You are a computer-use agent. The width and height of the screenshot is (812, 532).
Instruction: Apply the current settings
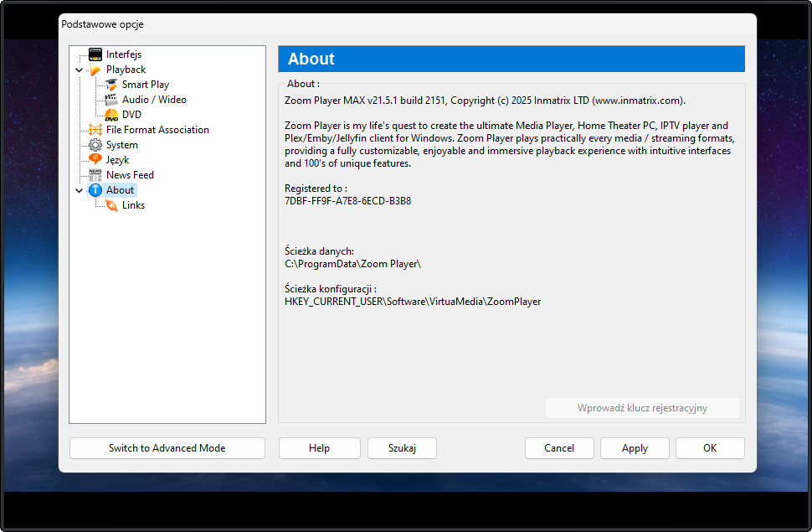(x=635, y=448)
